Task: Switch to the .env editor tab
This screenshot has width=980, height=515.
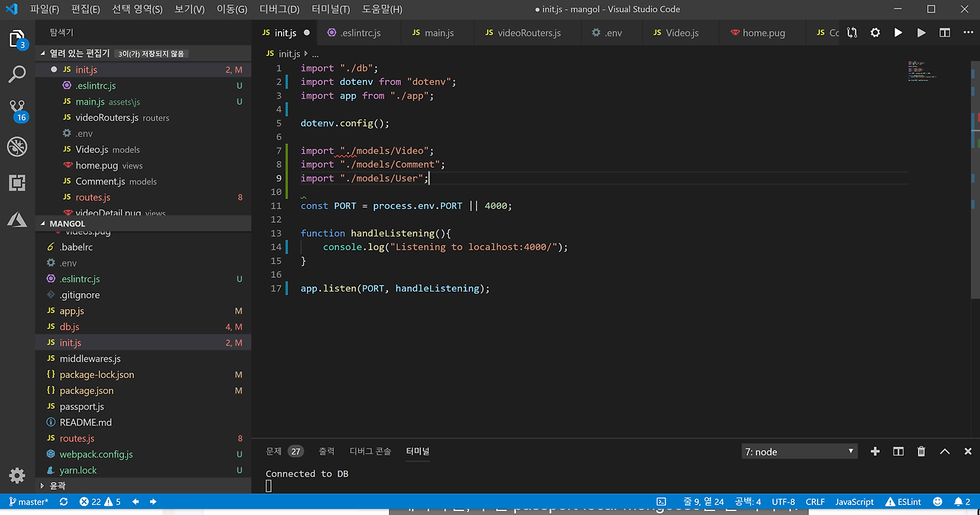Action: (612, 33)
